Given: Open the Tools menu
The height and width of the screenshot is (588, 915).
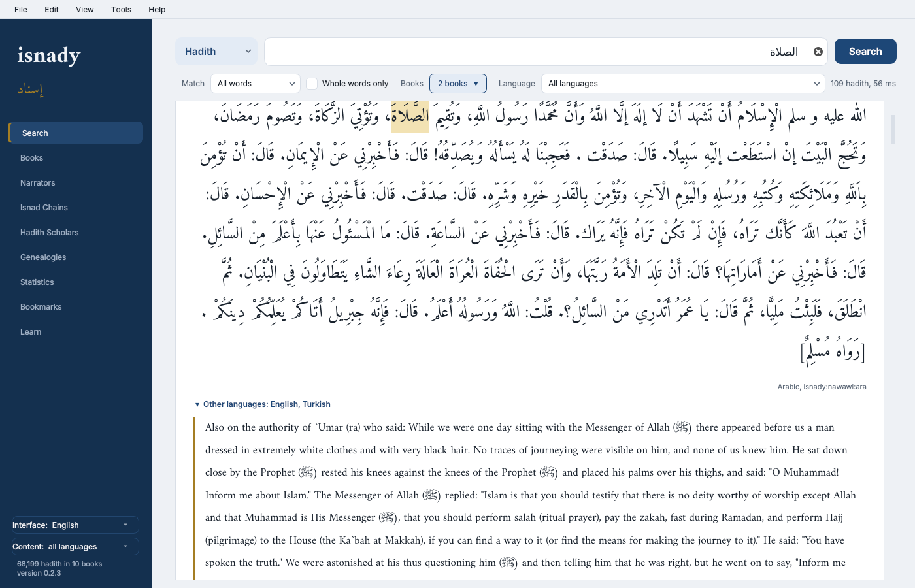Looking at the screenshot, I should 121,10.
